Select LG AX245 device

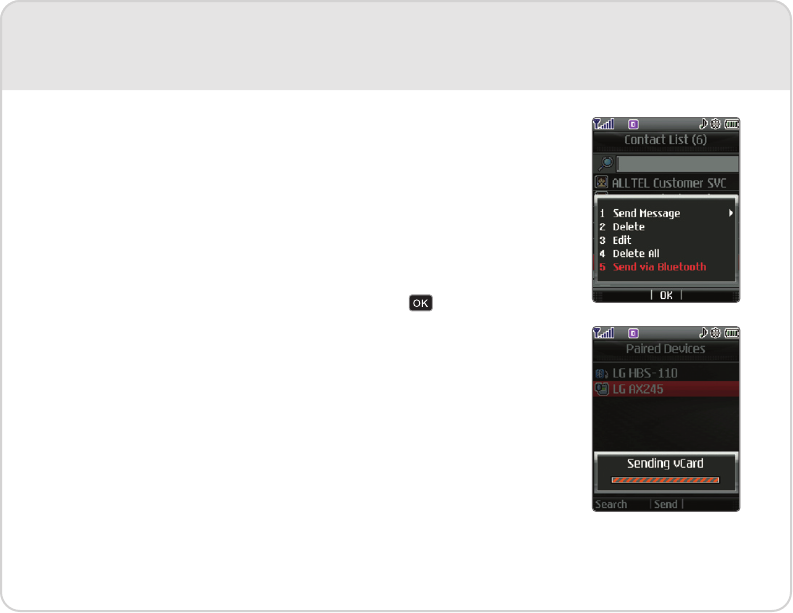pos(666,389)
